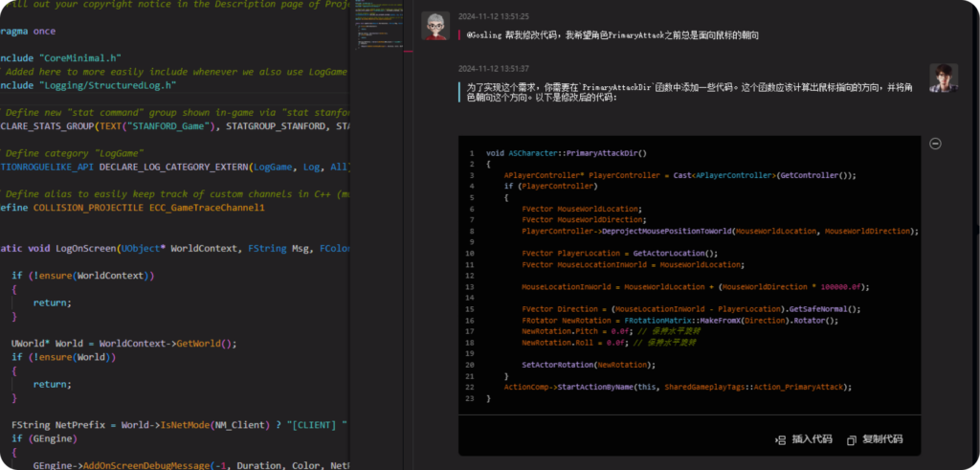Image resolution: width=980 pixels, height=470 pixels.
Task: Collapse the code block with minus icon
Action: click(935, 144)
